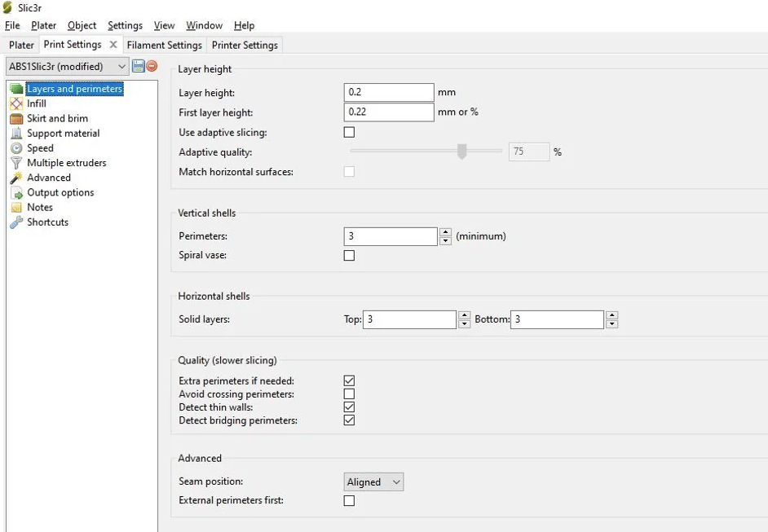Open the ABS1Slic3r preset dropdown
The image size is (768, 532).
(68, 67)
